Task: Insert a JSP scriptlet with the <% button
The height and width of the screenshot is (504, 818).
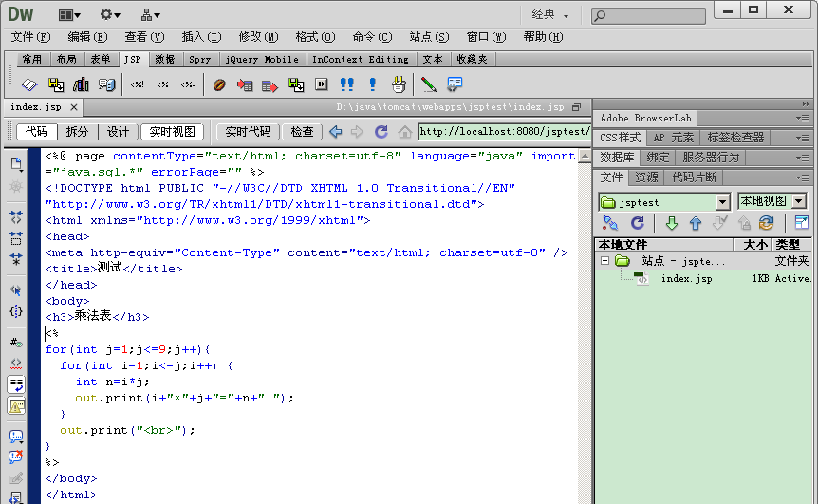Action: point(163,84)
